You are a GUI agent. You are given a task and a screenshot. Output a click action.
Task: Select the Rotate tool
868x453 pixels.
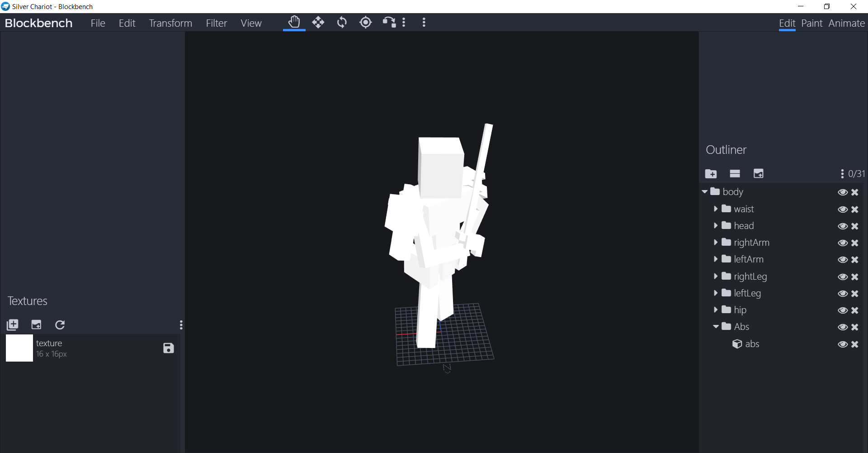(x=342, y=22)
